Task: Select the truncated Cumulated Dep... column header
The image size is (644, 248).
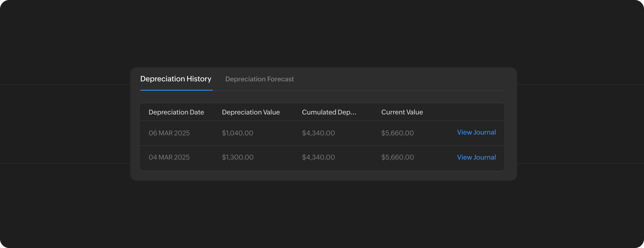Action: point(329,112)
